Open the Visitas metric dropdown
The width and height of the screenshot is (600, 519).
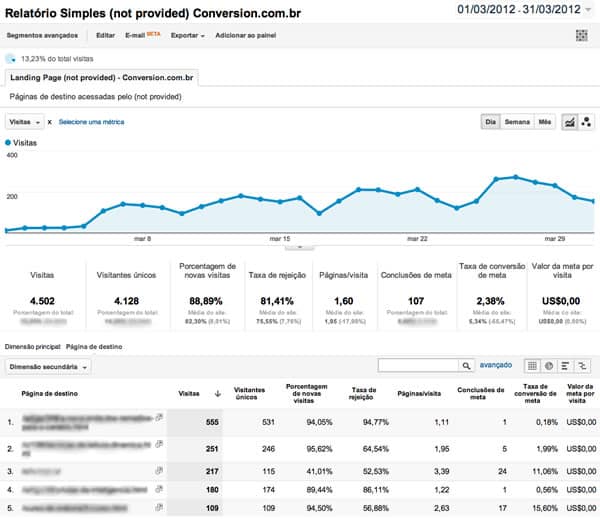coord(24,122)
